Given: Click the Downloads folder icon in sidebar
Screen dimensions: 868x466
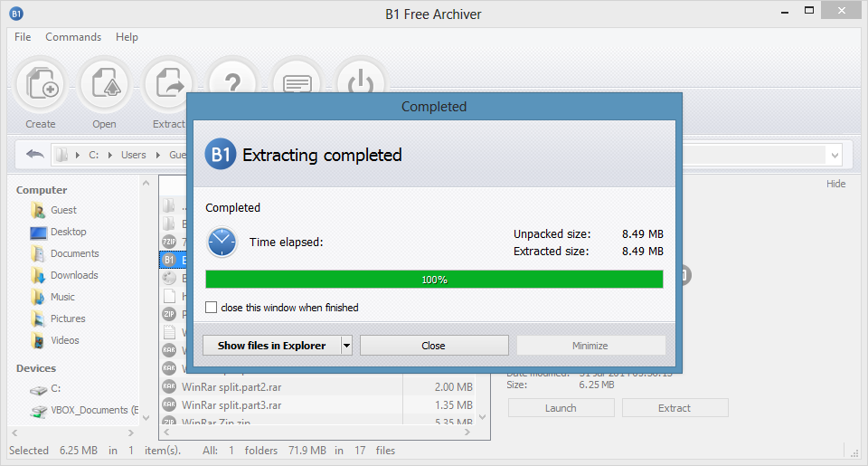Looking at the screenshot, I should (38, 275).
